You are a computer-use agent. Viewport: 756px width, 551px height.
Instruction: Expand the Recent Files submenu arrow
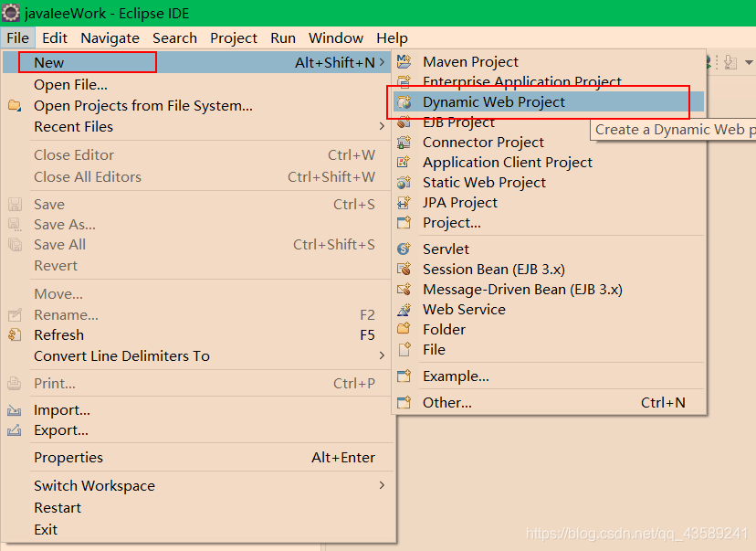pyautogui.click(x=382, y=126)
